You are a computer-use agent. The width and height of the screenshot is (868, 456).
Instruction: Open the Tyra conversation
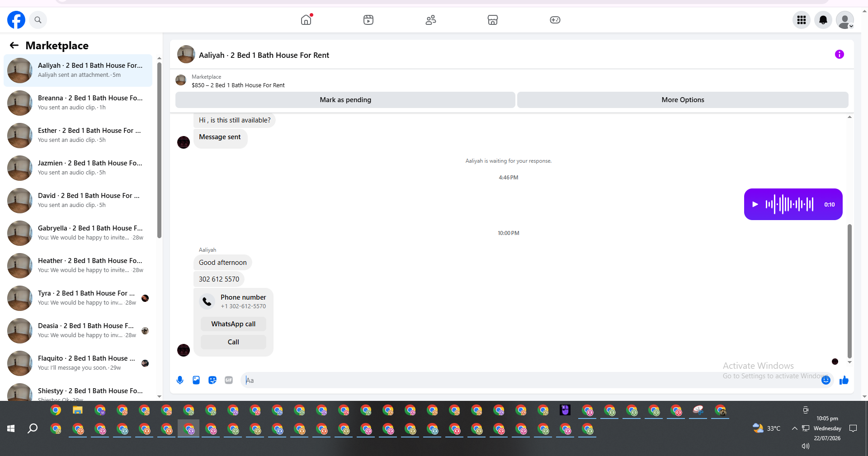point(78,298)
